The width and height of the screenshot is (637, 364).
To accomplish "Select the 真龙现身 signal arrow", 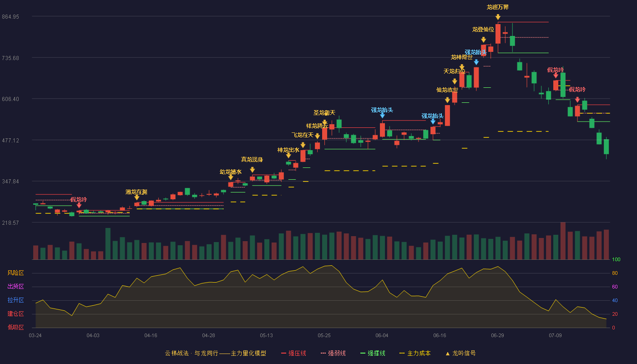I will 252,170.
